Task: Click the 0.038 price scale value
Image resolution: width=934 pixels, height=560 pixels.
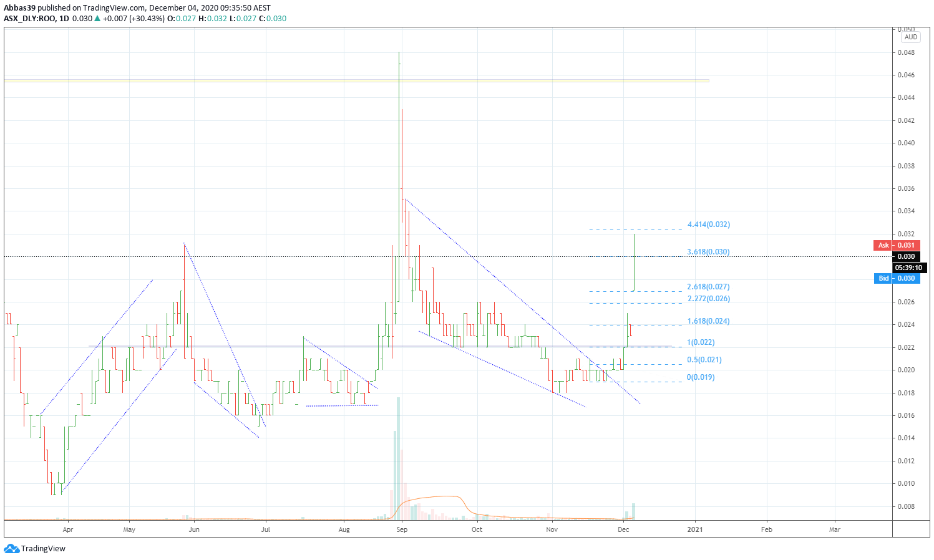Action: click(906, 166)
